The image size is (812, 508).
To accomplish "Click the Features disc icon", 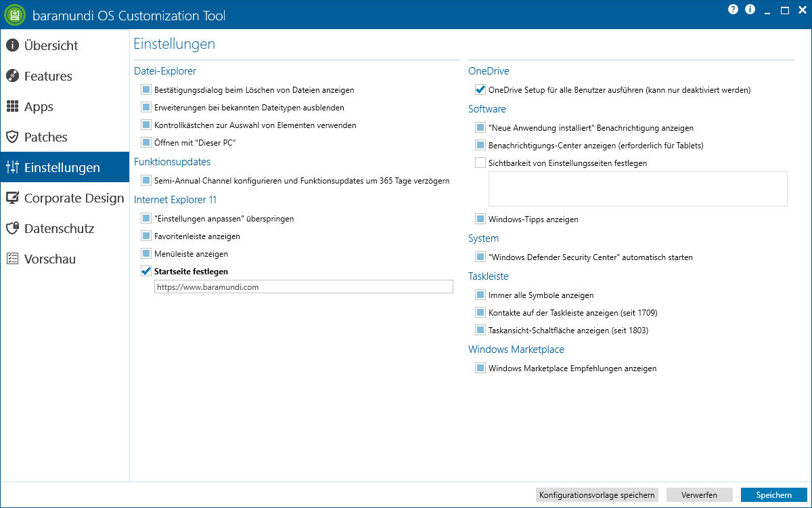I will (x=12, y=76).
